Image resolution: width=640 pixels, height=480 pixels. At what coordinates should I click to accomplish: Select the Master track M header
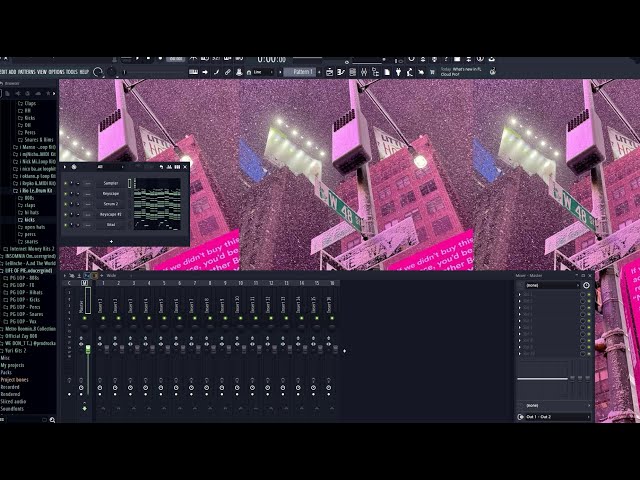point(84,283)
